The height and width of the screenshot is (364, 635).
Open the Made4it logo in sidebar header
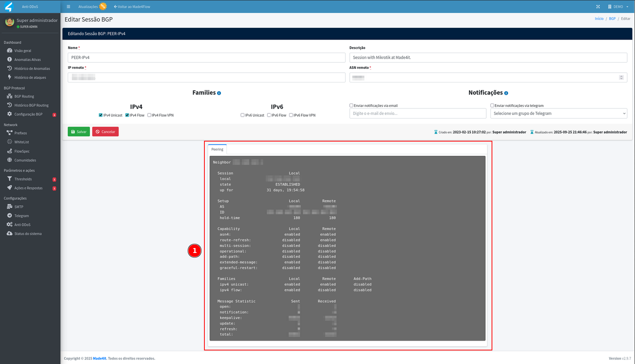pyautogui.click(x=9, y=7)
